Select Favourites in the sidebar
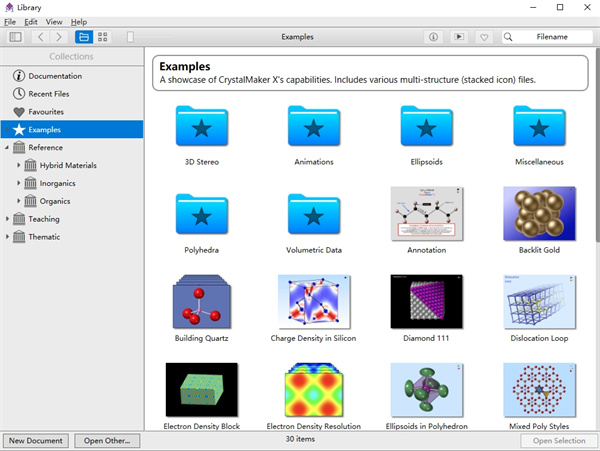The height and width of the screenshot is (451, 600). click(46, 112)
